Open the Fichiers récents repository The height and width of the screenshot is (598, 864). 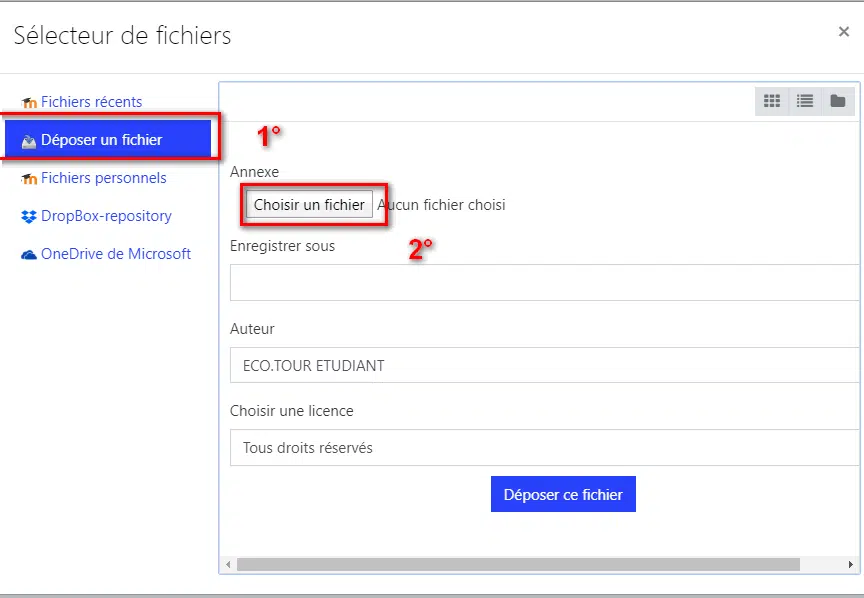tap(91, 102)
